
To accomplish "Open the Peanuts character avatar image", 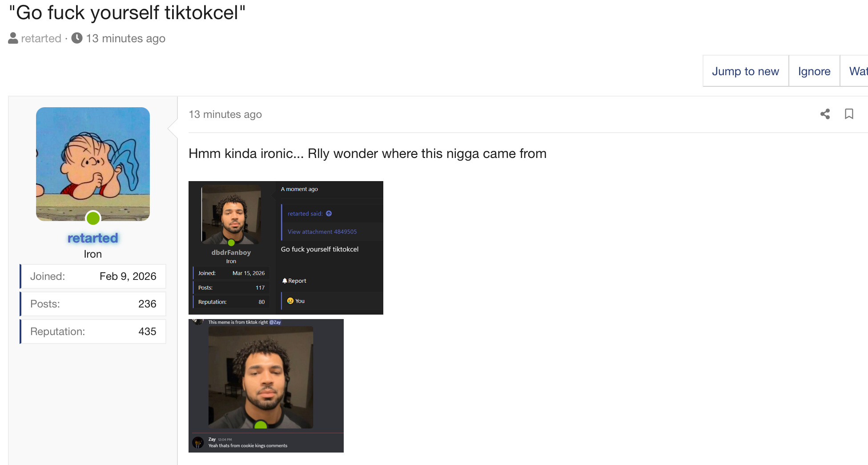I will tap(93, 164).
